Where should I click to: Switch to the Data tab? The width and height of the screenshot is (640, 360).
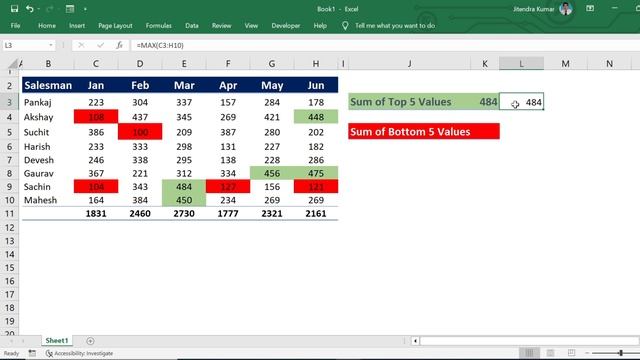[191, 25]
